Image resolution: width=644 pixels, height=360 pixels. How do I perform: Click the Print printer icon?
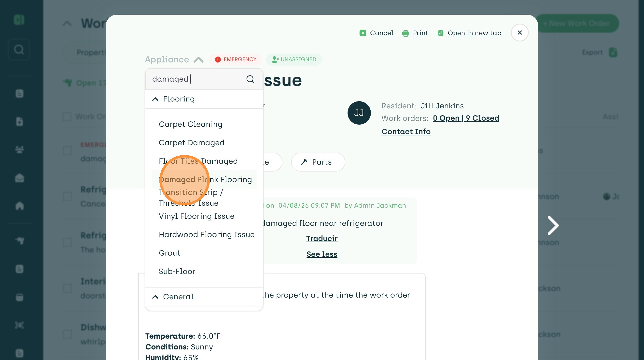[x=405, y=33]
